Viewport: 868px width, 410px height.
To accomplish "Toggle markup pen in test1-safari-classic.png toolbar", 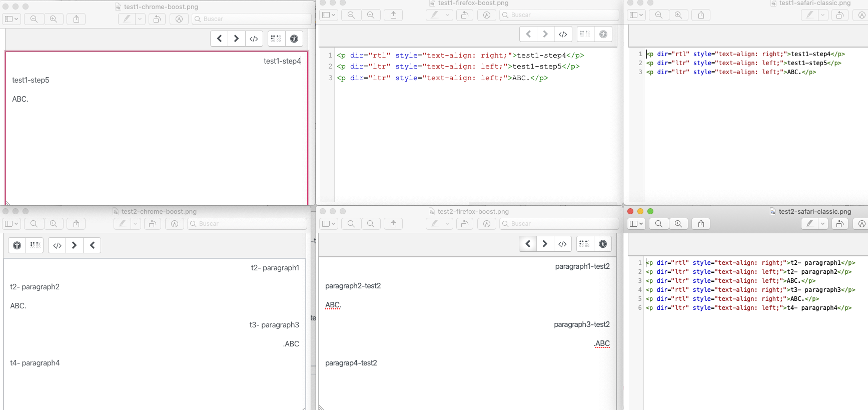I will click(809, 15).
